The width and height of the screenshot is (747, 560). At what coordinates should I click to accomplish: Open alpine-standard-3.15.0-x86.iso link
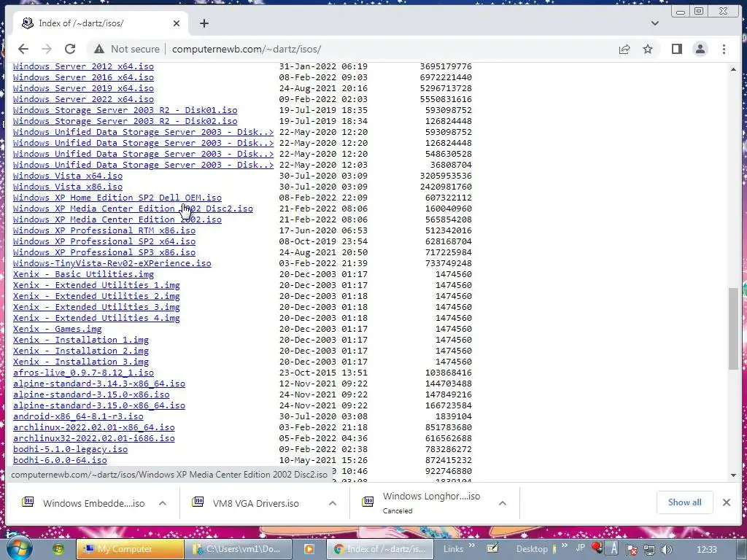[91, 394]
